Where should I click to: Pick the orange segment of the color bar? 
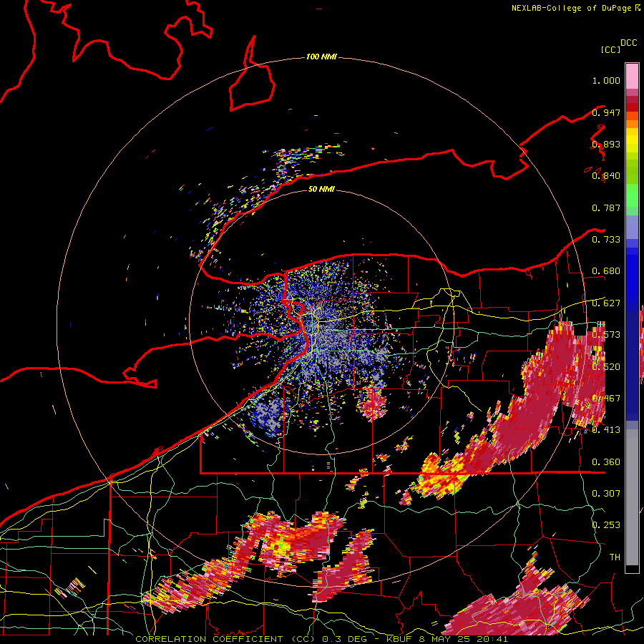pos(632,124)
